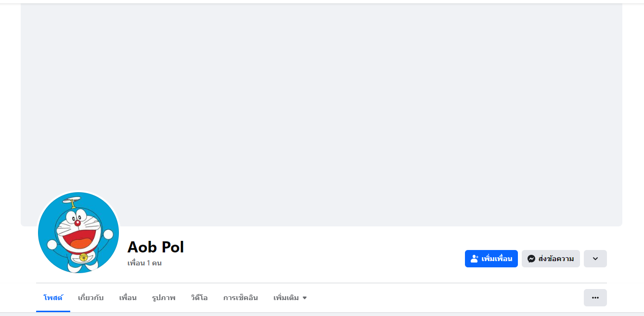Open the Doraemon profile picture
644x316 pixels.
(x=78, y=232)
